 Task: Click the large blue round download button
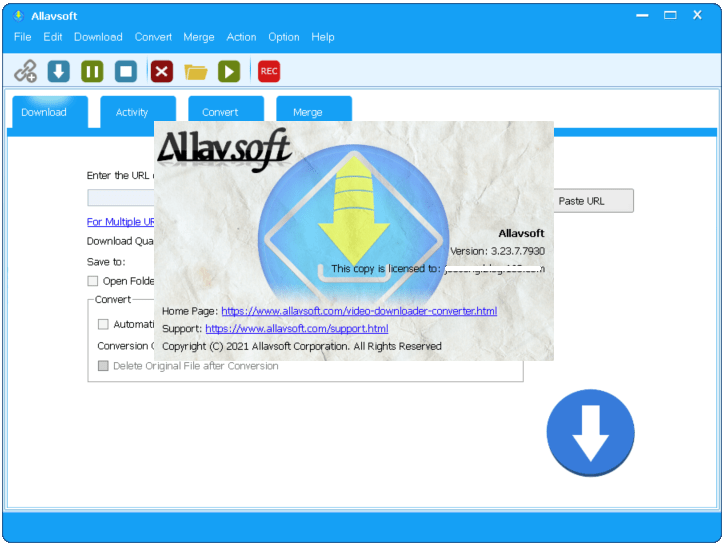[x=590, y=433]
